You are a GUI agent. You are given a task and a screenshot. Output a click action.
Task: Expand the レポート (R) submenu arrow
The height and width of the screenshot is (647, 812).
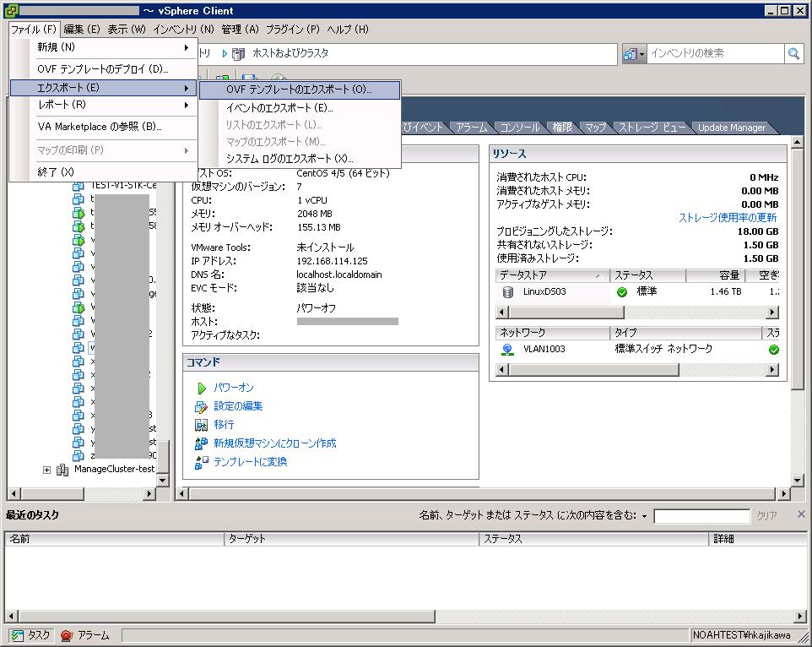pos(187,105)
